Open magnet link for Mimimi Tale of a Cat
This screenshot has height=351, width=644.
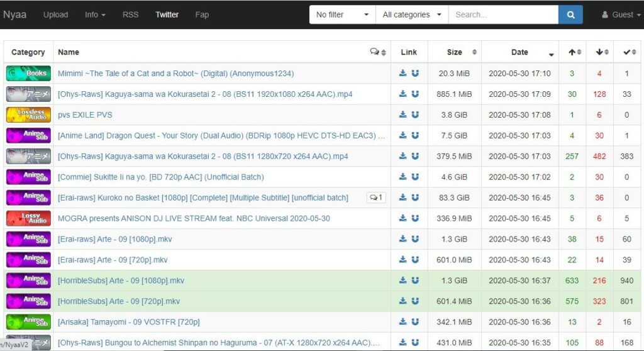pyautogui.click(x=415, y=73)
